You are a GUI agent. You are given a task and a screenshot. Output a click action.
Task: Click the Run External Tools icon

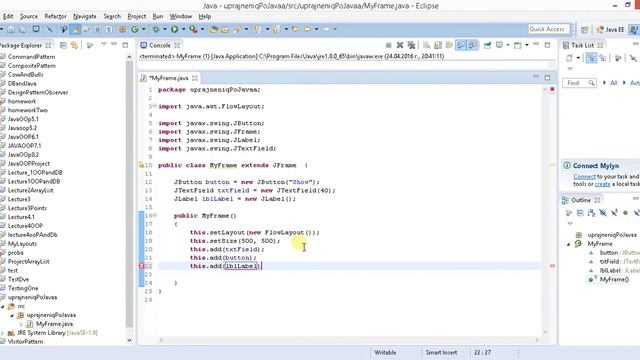pos(193,29)
